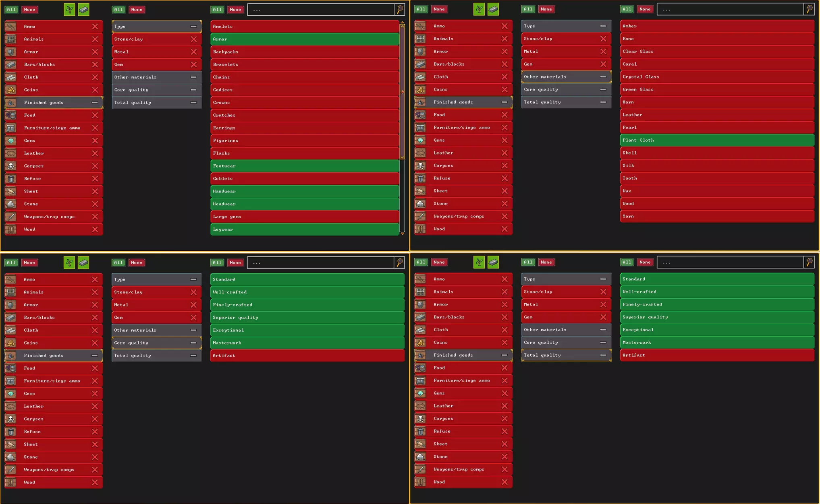The width and height of the screenshot is (820, 504).
Task: Collapse the Finished goods category in top-left panel
Action: (x=95, y=103)
